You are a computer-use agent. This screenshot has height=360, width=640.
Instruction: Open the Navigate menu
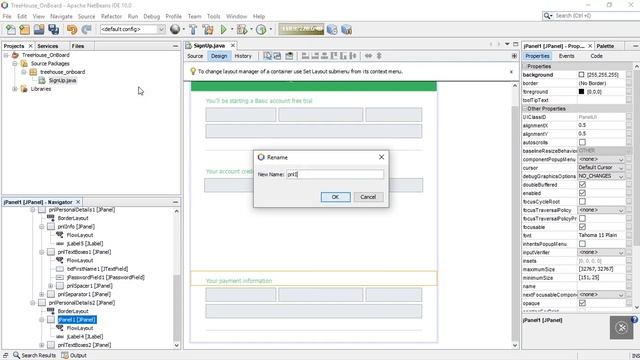pos(61,16)
